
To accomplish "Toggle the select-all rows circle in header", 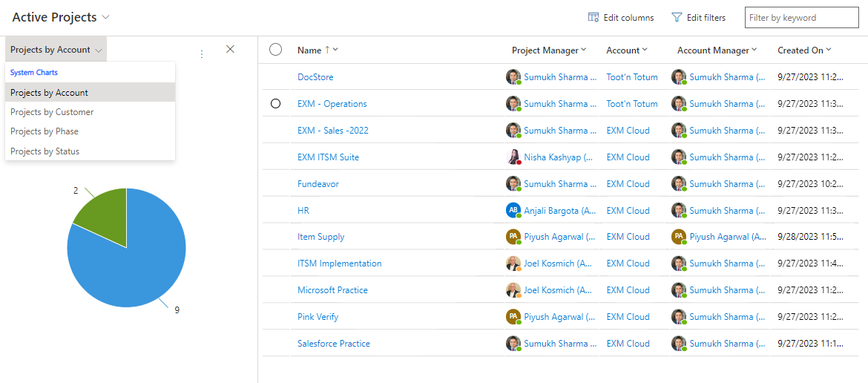I will [x=276, y=50].
